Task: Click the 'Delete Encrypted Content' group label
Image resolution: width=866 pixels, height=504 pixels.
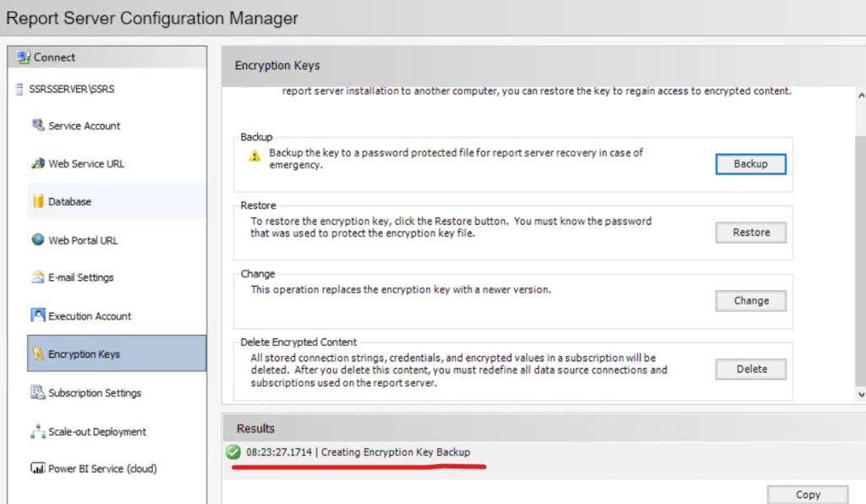Action: point(299,342)
